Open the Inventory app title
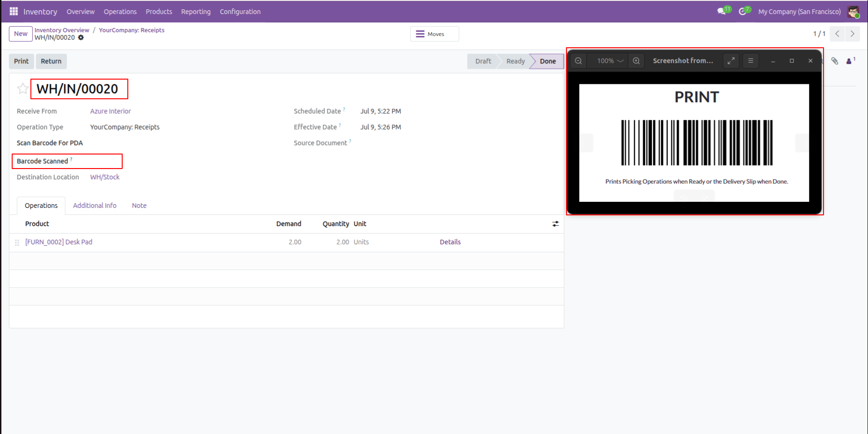The height and width of the screenshot is (434, 868). pos(40,11)
